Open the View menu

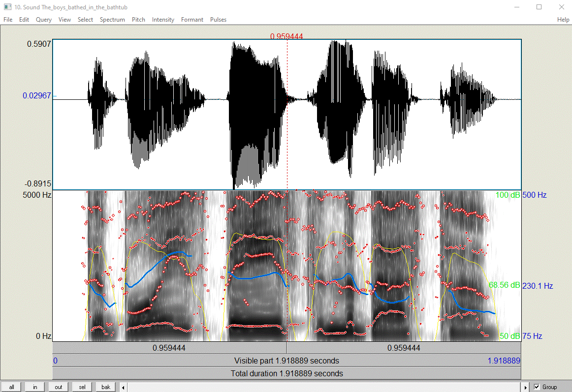coord(64,20)
